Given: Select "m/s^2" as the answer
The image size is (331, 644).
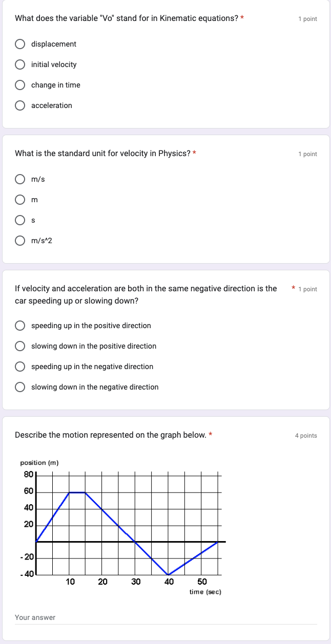Looking at the screenshot, I should (x=20, y=241).
